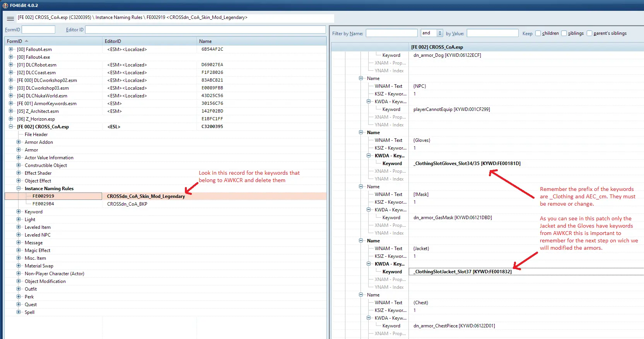
Task: Expand the Leveled Item group
Action: pyautogui.click(x=19, y=227)
